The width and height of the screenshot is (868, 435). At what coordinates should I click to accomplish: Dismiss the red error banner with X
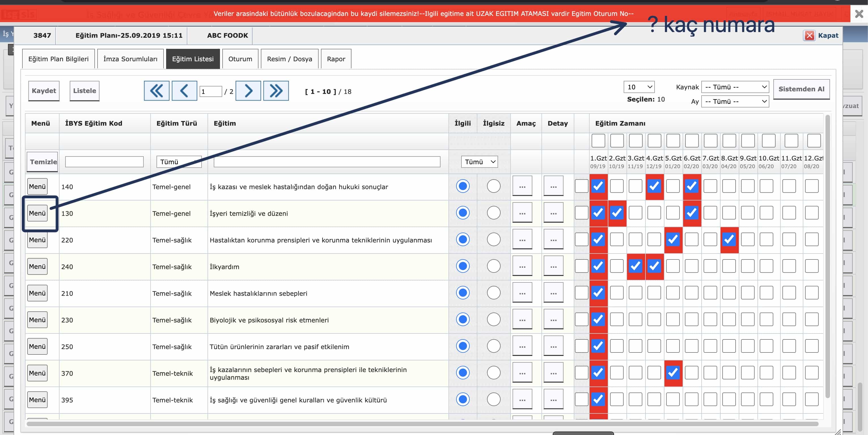(859, 14)
